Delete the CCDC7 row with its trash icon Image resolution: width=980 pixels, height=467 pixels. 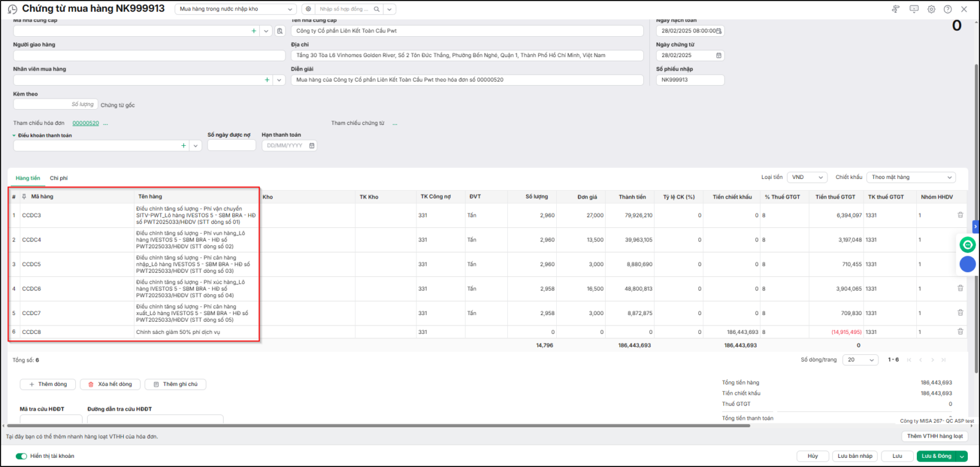click(x=960, y=313)
